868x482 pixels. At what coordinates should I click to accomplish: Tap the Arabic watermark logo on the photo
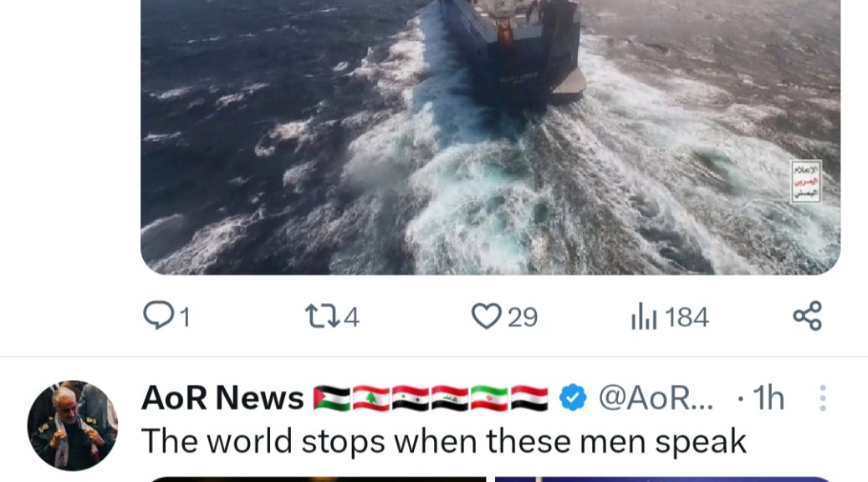[x=805, y=181]
